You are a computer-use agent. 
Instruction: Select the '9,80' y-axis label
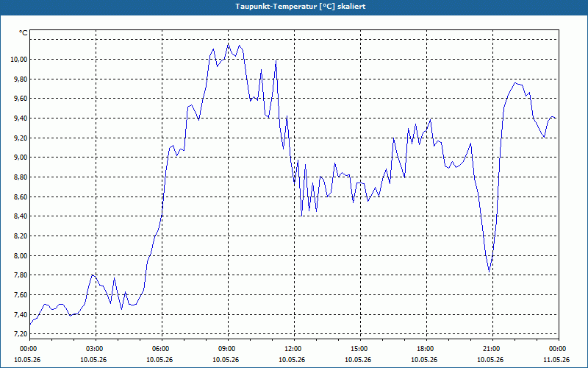pos(21,79)
